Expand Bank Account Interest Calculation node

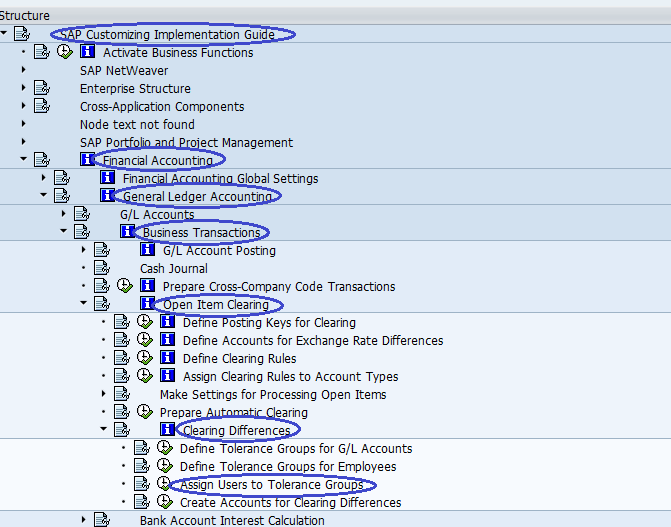pos(84,519)
